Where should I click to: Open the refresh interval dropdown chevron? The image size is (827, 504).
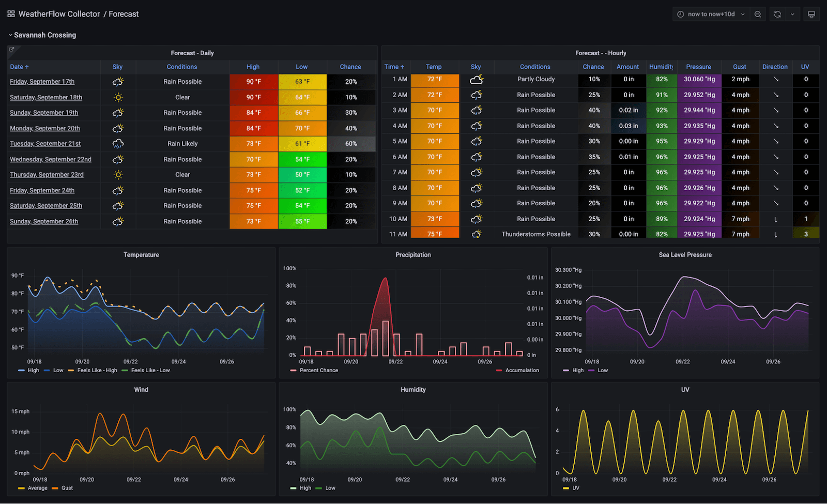coord(793,13)
